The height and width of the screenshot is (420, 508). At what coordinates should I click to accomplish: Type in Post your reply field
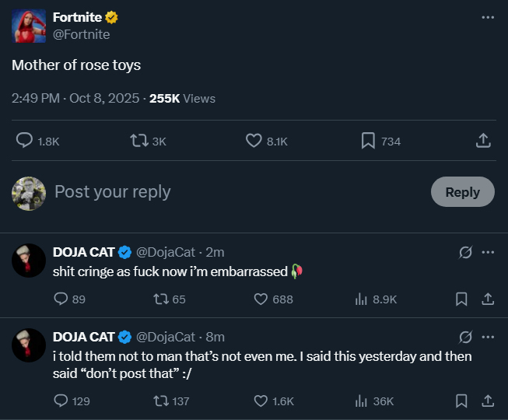[x=233, y=192]
